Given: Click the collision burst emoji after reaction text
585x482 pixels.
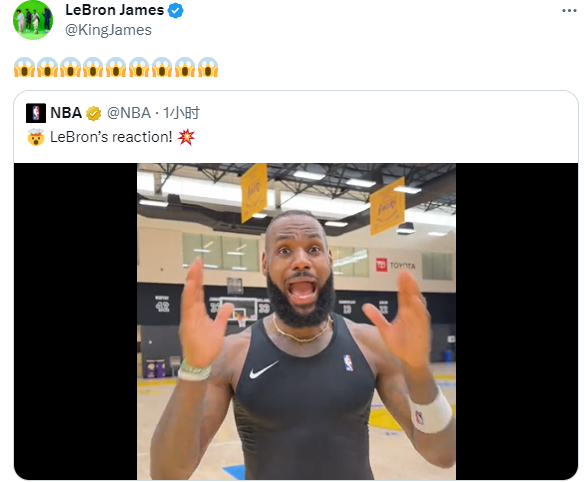Looking at the screenshot, I should (186, 137).
